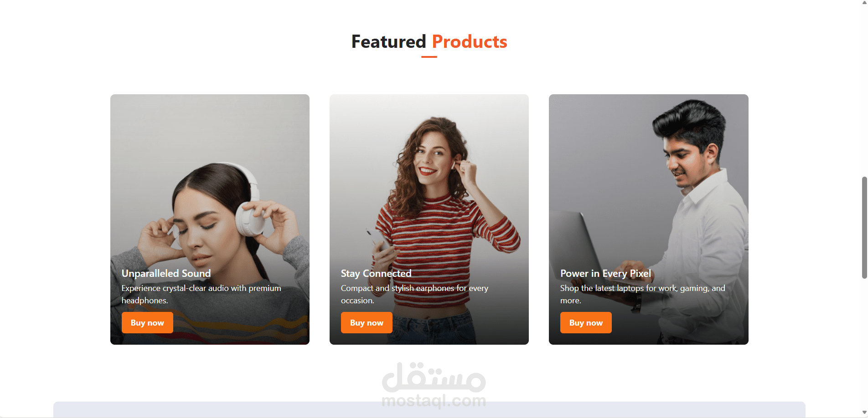Click Buy now under Unparalleled Sound

(147, 322)
